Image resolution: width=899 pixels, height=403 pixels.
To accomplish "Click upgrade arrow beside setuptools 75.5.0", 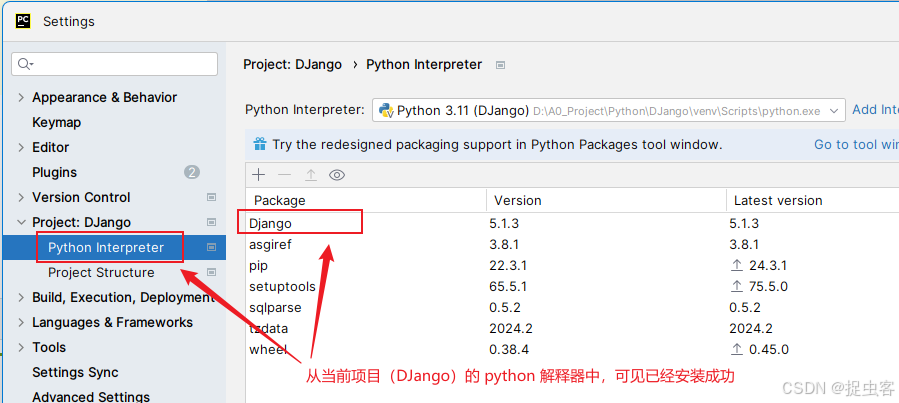I will coord(737,286).
